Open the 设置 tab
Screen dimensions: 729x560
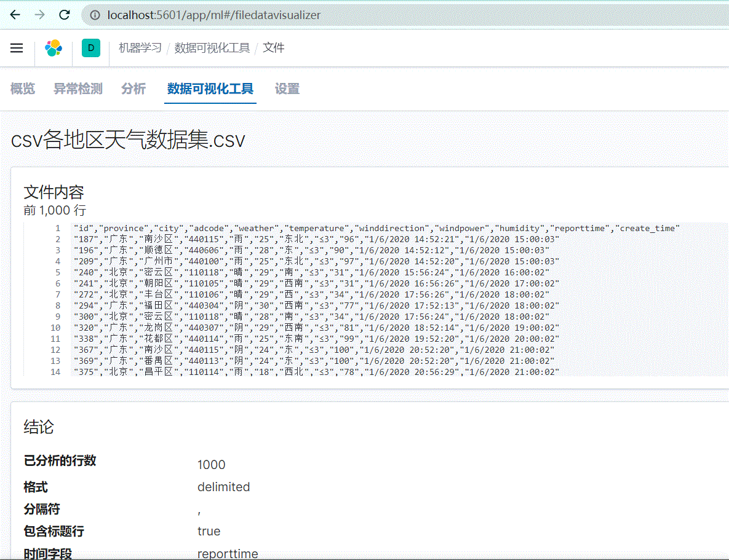tap(287, 89)
